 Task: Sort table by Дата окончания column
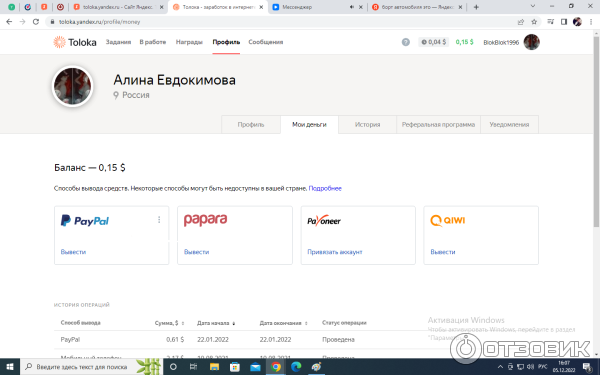(284, 323)
